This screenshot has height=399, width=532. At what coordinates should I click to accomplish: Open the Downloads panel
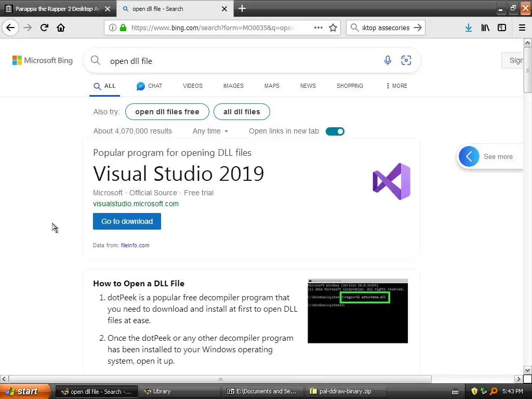click(x=469, y=28)
